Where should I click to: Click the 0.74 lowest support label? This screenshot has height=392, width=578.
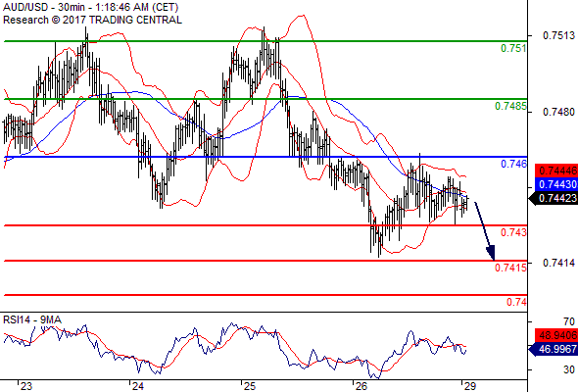[516, 303]
